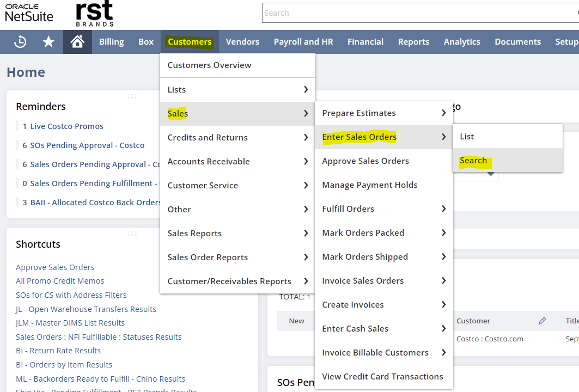Focus the global Search field
The width and height of the screenshot is (579, 392).
(x=420, y=13)
